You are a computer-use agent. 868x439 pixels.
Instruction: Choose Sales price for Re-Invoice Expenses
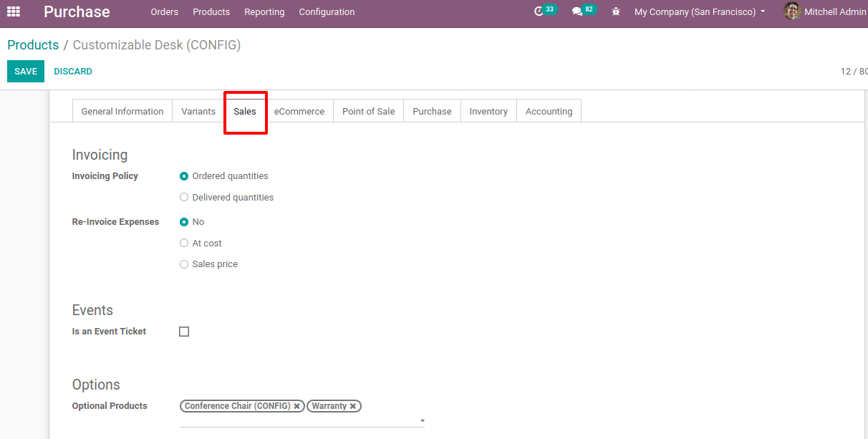(x=184, y=264)
